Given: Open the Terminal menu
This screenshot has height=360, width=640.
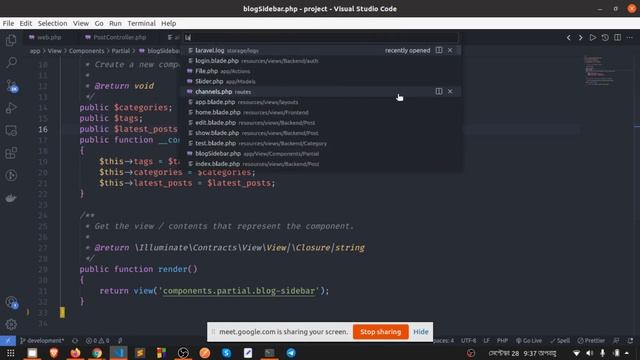Looking at the screenshot, I should 141,23.
